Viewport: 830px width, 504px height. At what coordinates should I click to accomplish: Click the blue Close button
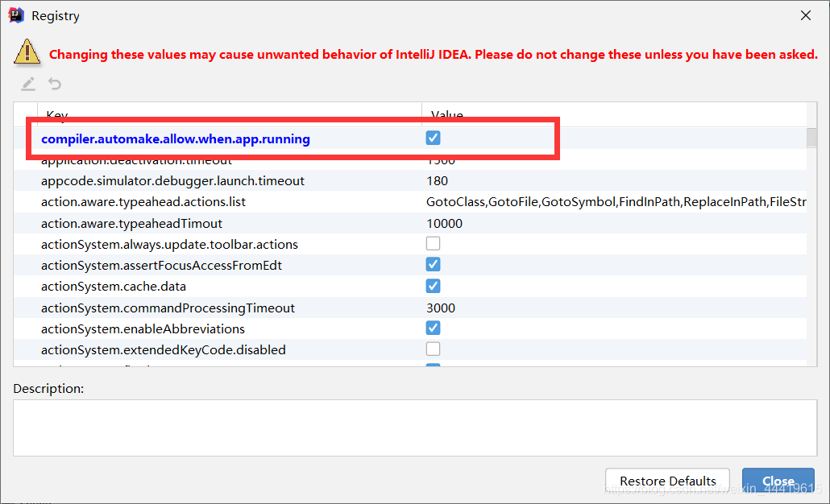(778, 481)
